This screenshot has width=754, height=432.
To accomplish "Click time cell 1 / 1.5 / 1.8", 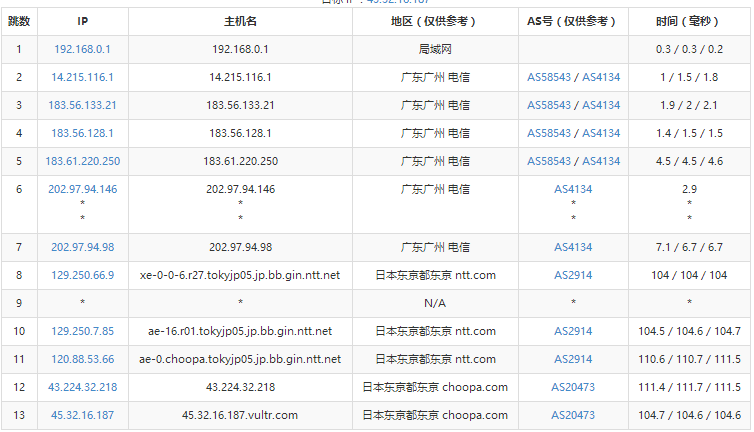I will [689, 77].
